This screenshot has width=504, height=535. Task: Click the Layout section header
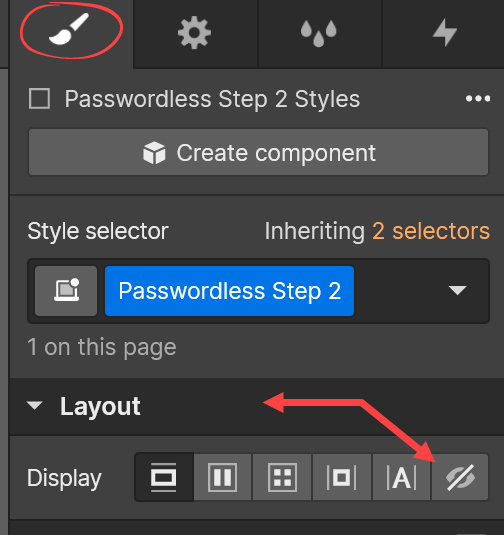[x=257, y=406]
